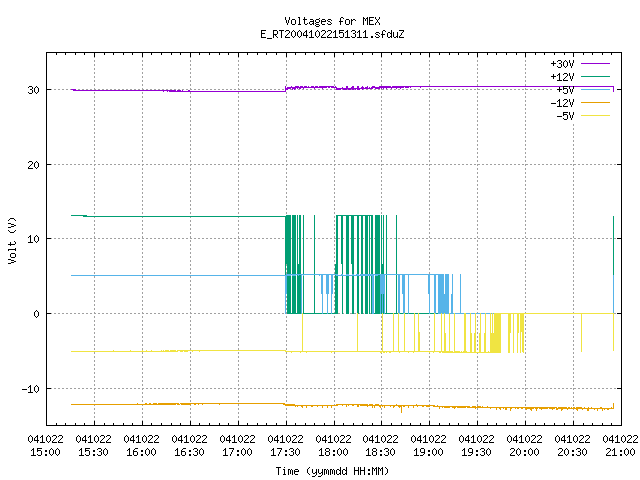Click the filename 'E_RT20041022151311.sfduZ' subtitle
This screenshot has height=480, width=640.
point(332,34)
